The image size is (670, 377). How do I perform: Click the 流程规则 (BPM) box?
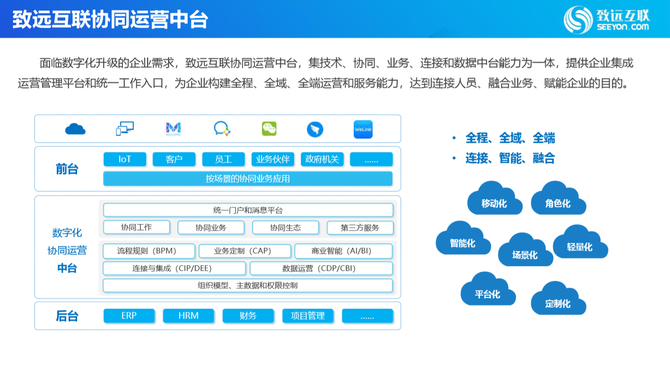click(149, 251)
